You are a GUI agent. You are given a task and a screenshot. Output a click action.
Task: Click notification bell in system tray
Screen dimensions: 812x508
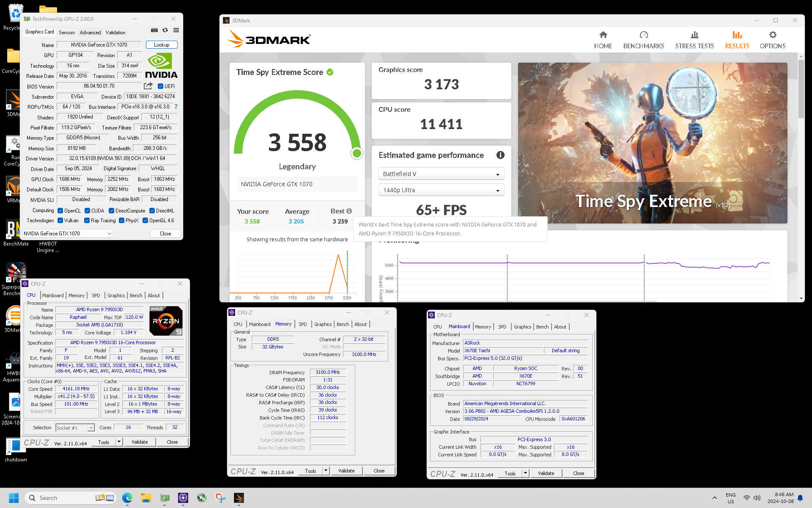tap(800, 498)
